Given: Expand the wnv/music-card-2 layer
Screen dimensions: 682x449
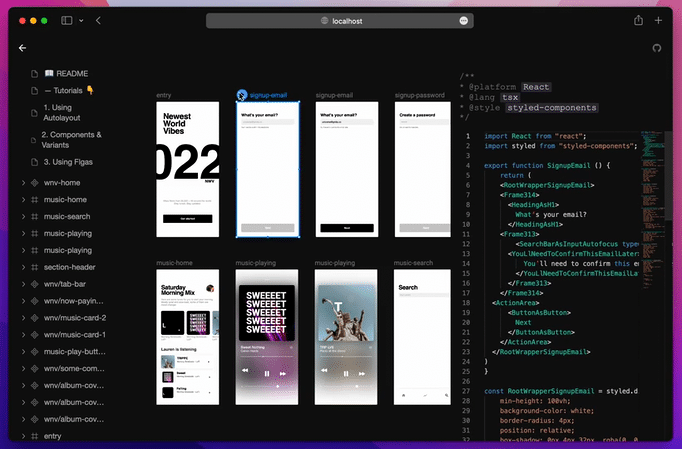Looking at the screenshot, I should (x=23, y=318).
